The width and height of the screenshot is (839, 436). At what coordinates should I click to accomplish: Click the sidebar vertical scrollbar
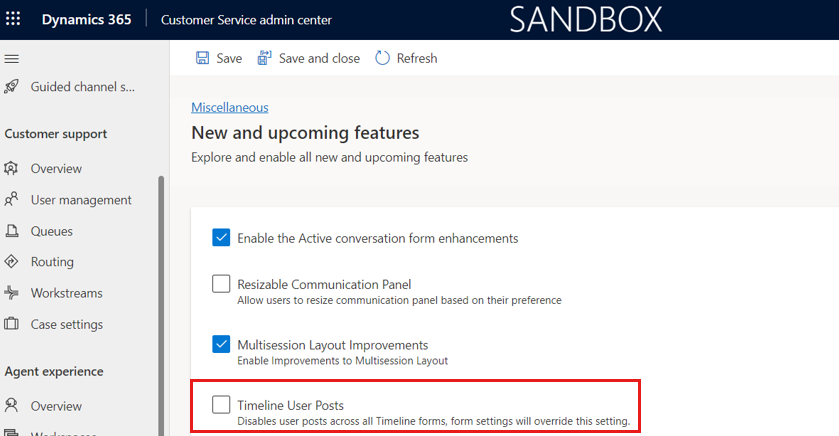(x=161, y=305)
